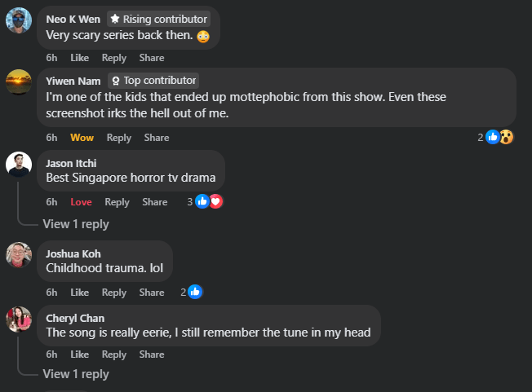This screenshot has width=532, height=392.
Task: Open Cheryl Chan's avatar
Action: [x=19, y=319]
